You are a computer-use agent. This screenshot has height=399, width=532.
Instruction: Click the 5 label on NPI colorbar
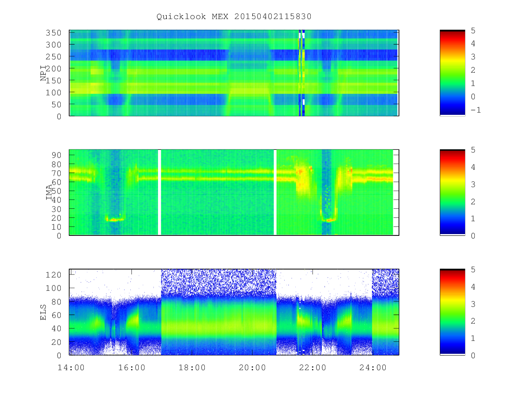click(x=473, y=30)
